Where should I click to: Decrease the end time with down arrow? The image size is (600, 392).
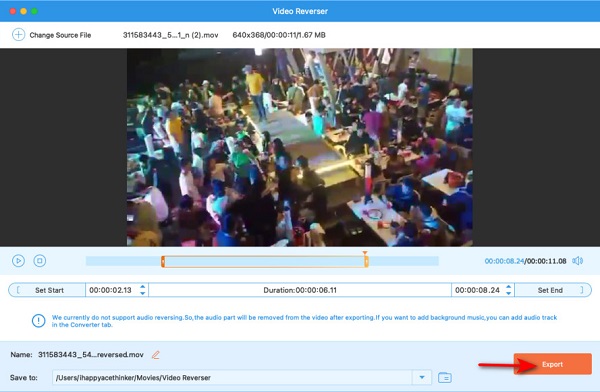[509, 293]
